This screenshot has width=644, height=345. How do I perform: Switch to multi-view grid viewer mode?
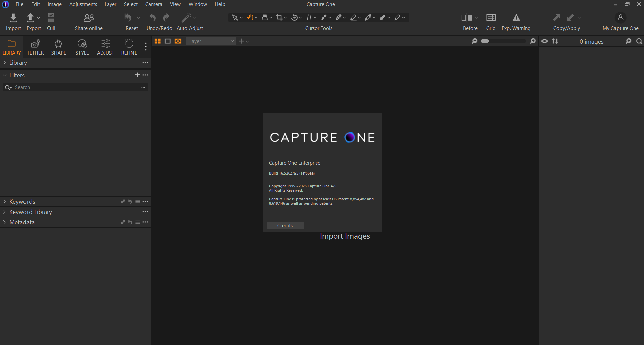(x=158, y=41)
